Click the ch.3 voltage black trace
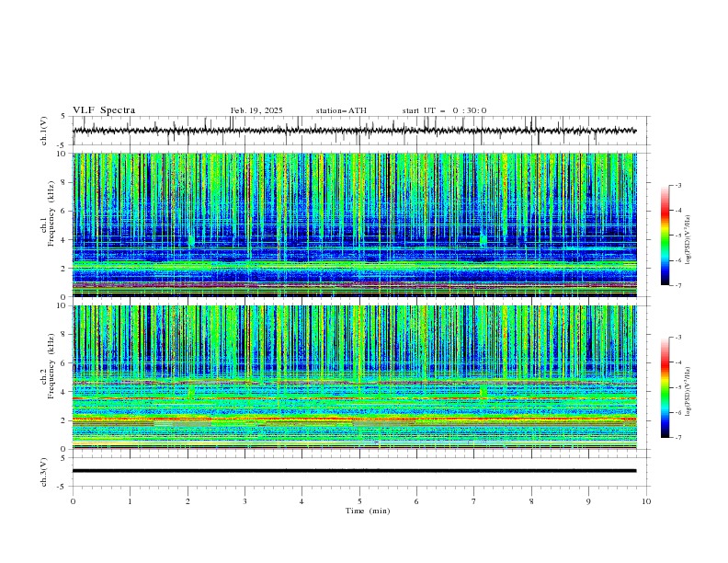The image size is (728, 563). tap(354, 471)
